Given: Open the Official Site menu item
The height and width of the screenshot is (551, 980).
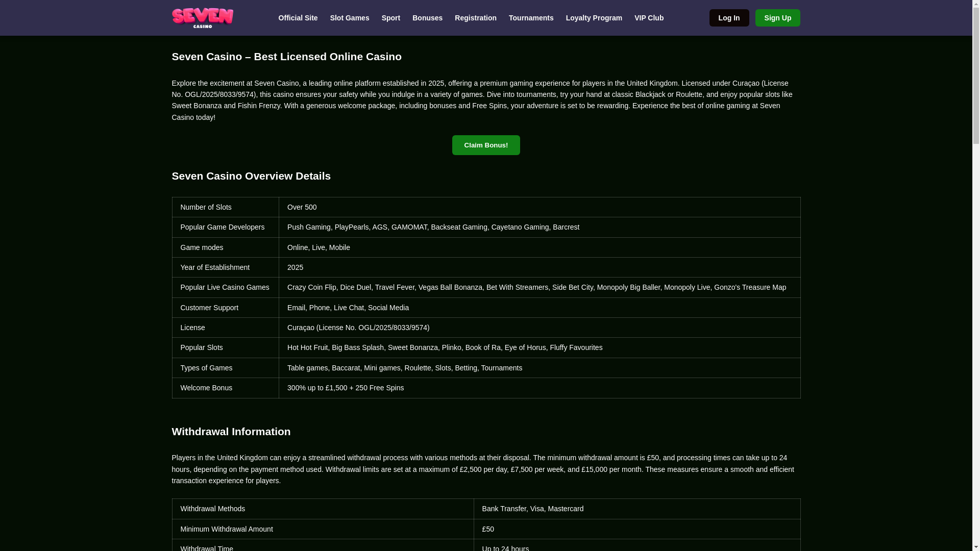Looking at the screenshot, I should coord(298,18).
